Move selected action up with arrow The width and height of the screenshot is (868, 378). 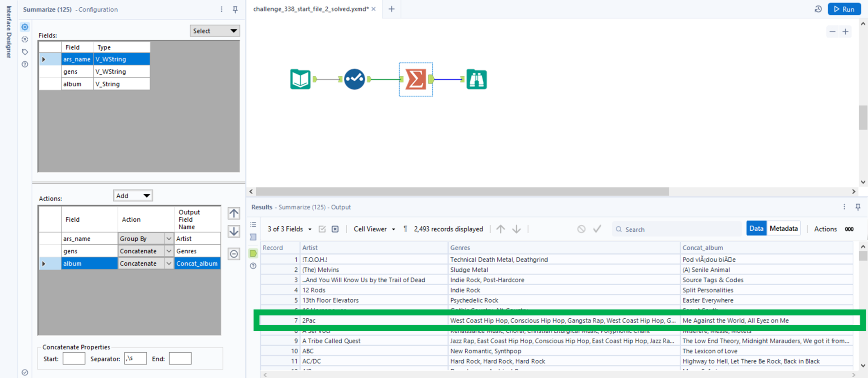(x=234, y=213)
